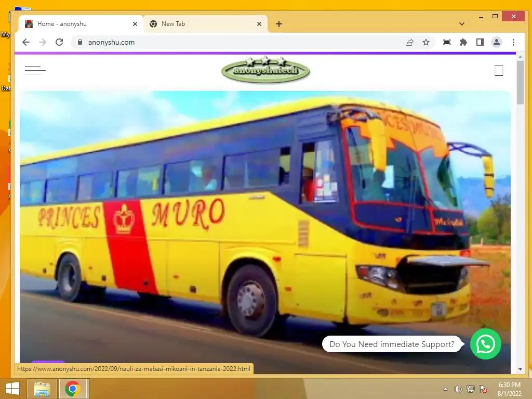Click the 'Do You Need immediate Support?' bubble
Image resolution: width=532 pixels, height=399 pixels.
392,344
